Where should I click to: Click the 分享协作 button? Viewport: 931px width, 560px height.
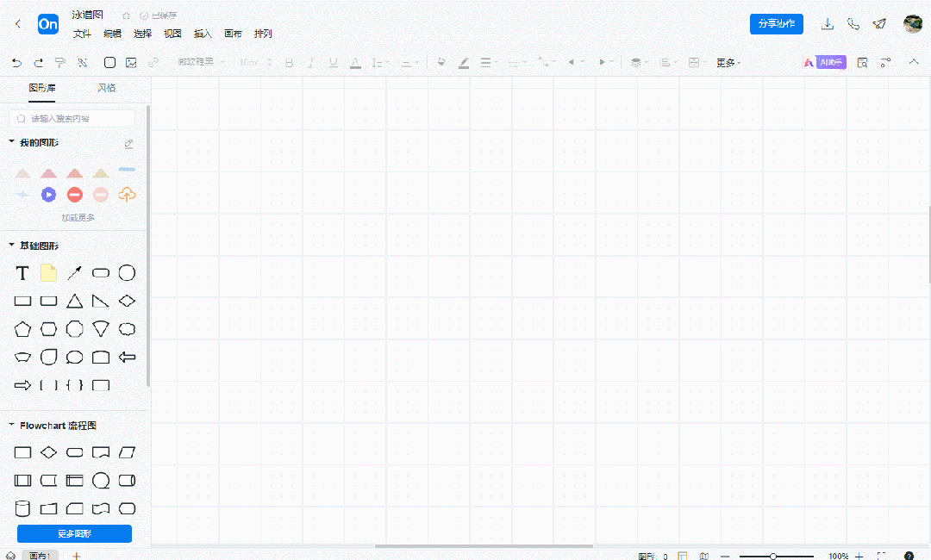pos(777,24)
